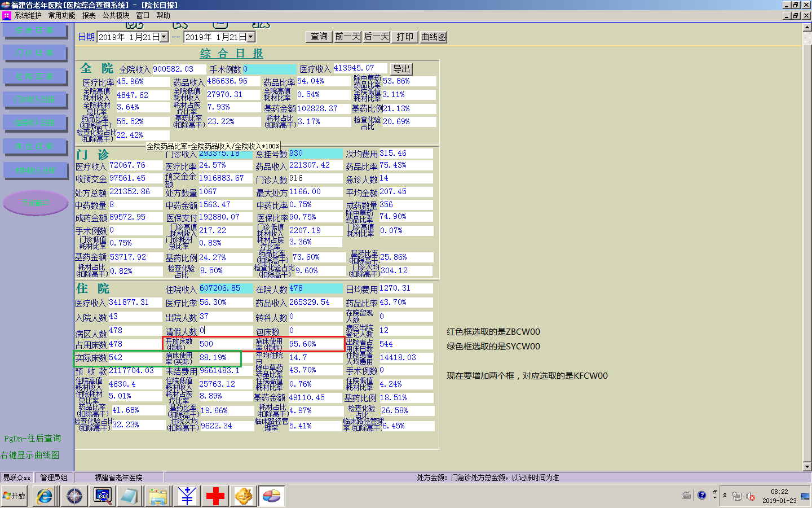This screenshot has width=812, height=508.
Task: Click the 基药金额 value 102828.37 under 全院
Action: pos(324,108)
